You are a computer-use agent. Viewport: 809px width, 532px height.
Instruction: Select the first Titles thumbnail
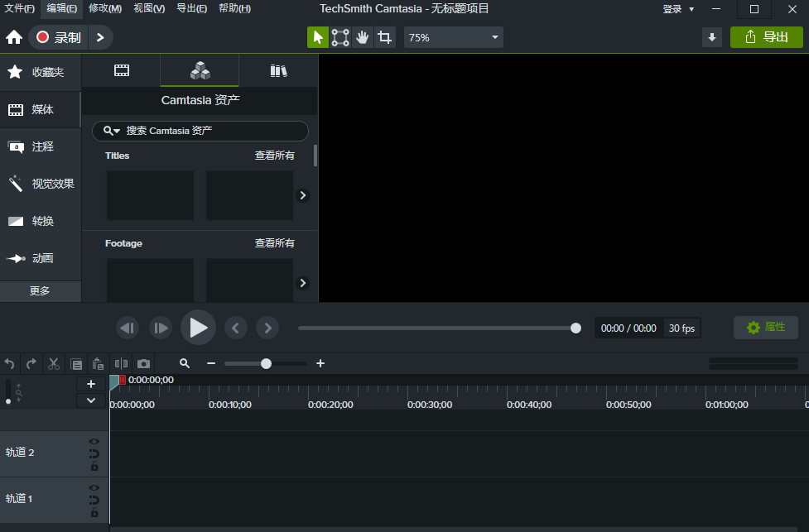(x=150, y=195)
